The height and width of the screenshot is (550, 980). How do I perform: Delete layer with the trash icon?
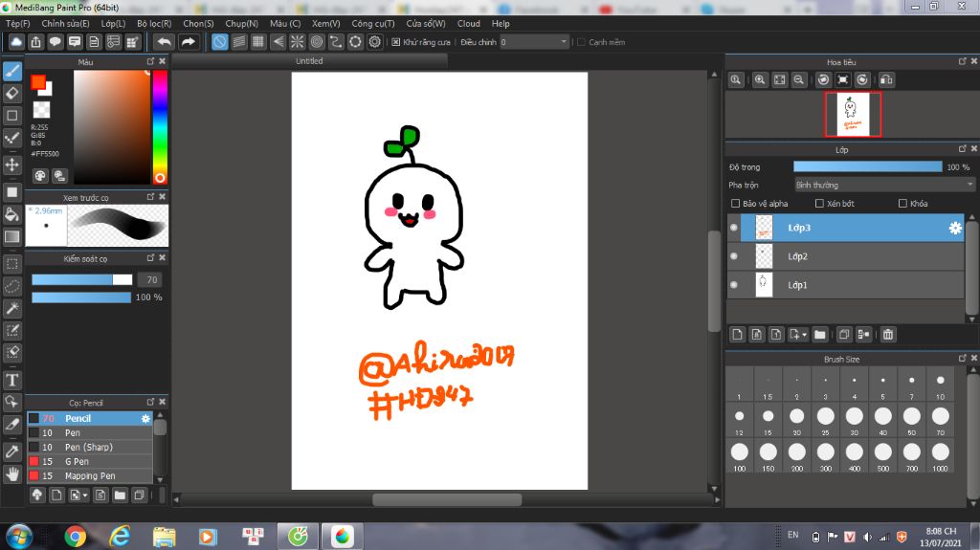pos(888,335)
